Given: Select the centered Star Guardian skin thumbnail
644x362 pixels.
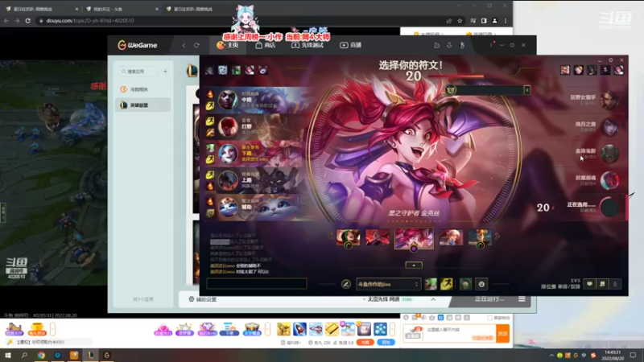Looking at the screenshot, I should (414, 238).
